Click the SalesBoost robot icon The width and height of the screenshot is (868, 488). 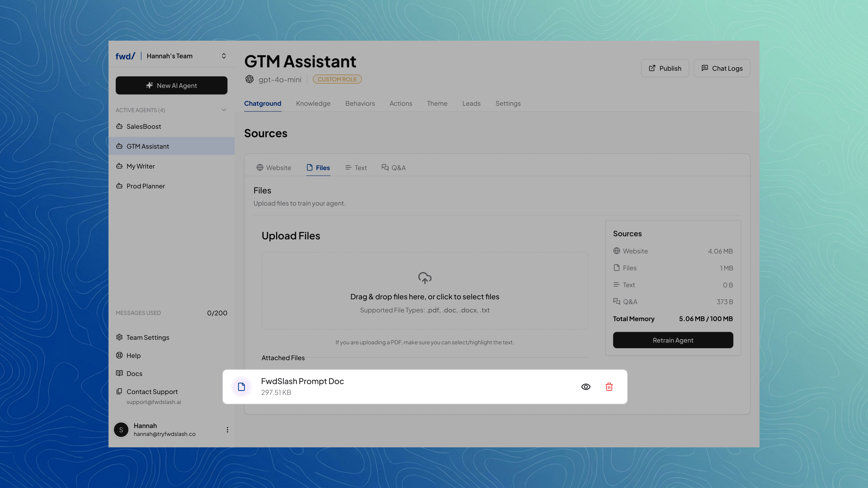point(119,126)
